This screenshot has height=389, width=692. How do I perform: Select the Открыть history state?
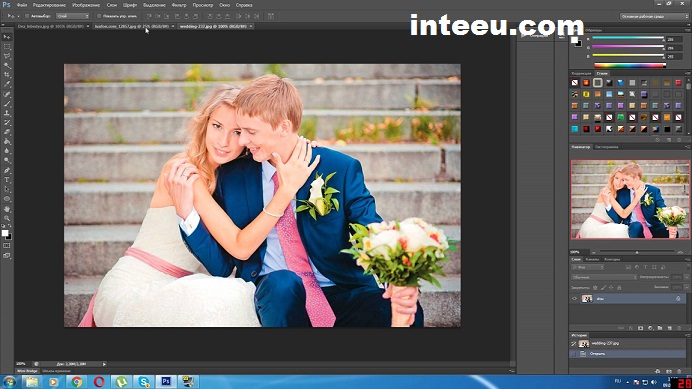(x=627, y=353)
